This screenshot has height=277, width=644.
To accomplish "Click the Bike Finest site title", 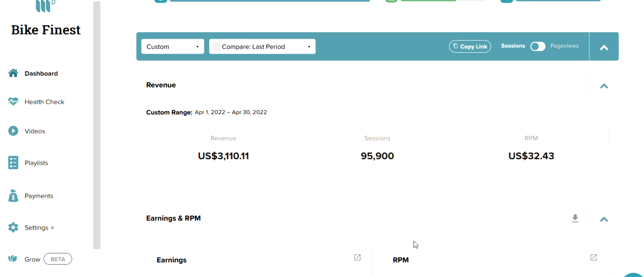I will point(46,30).
